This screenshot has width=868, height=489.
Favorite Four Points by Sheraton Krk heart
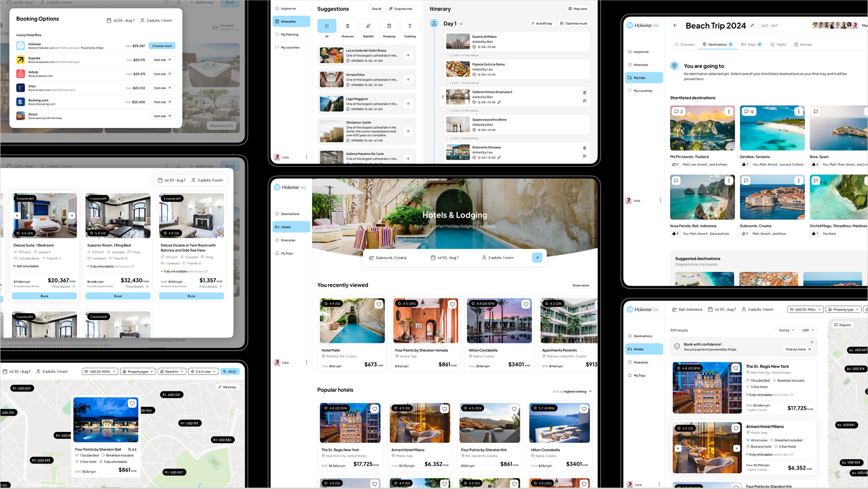click(514, 409)
